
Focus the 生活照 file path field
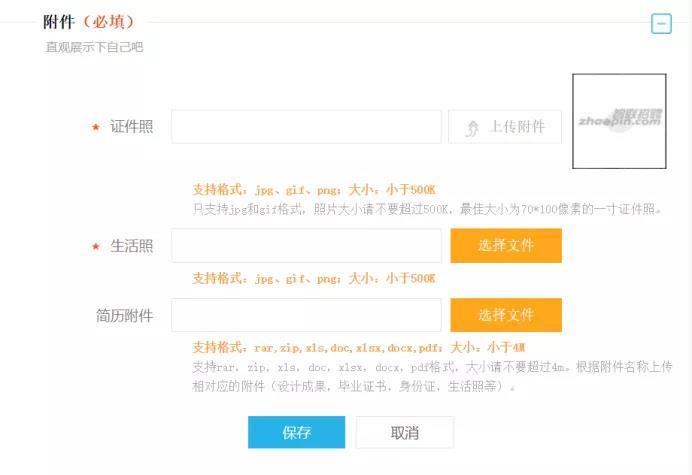coord(306,246)
